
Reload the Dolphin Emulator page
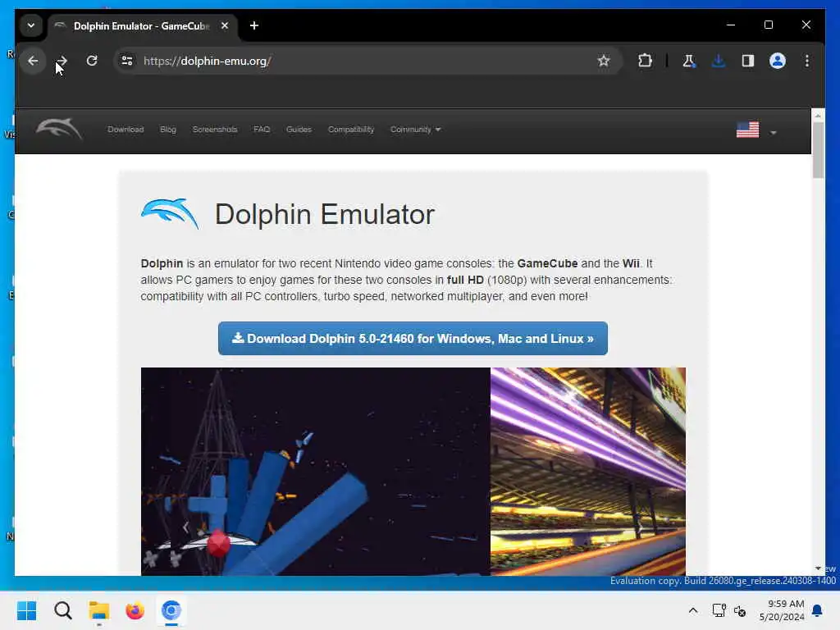coord(92,61)
